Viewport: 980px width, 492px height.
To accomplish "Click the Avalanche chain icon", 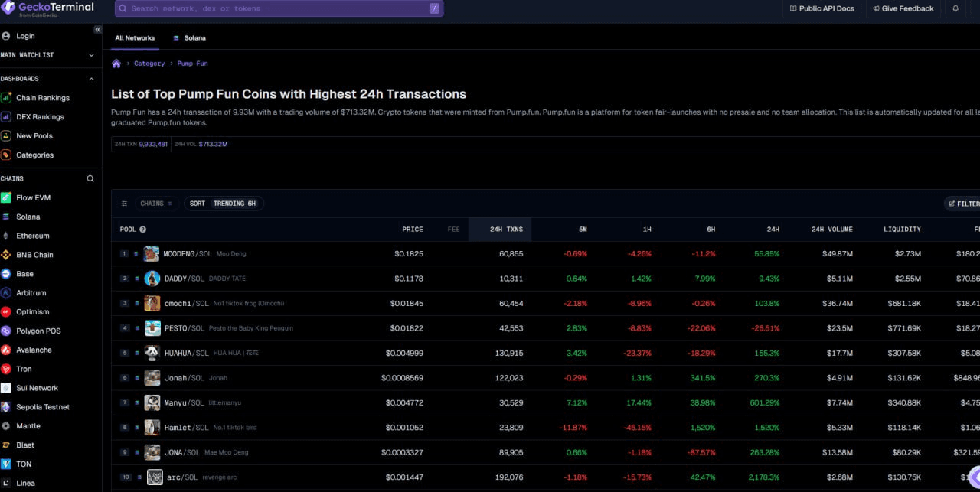I will [6, 350].
